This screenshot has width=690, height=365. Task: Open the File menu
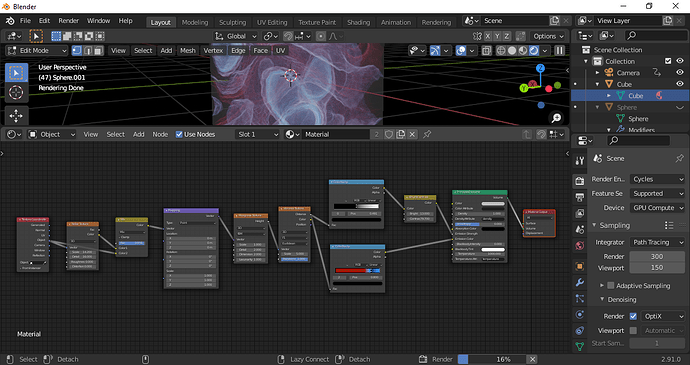[x=25, y=21]
